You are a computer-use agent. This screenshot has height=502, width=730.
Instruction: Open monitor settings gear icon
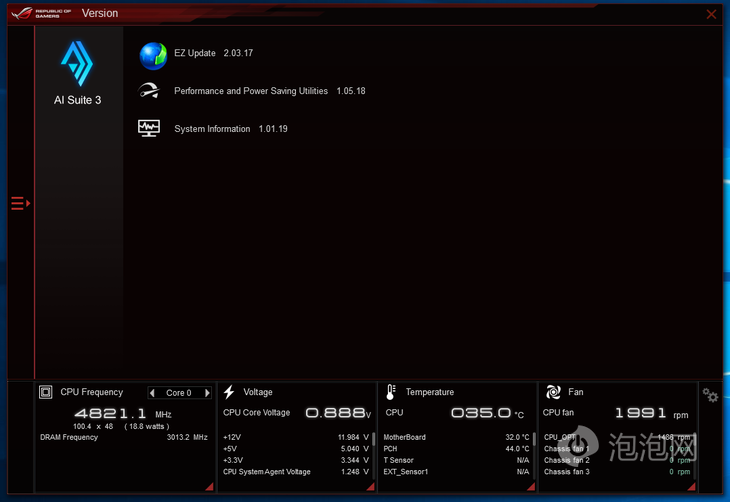[x=710, y=396]
